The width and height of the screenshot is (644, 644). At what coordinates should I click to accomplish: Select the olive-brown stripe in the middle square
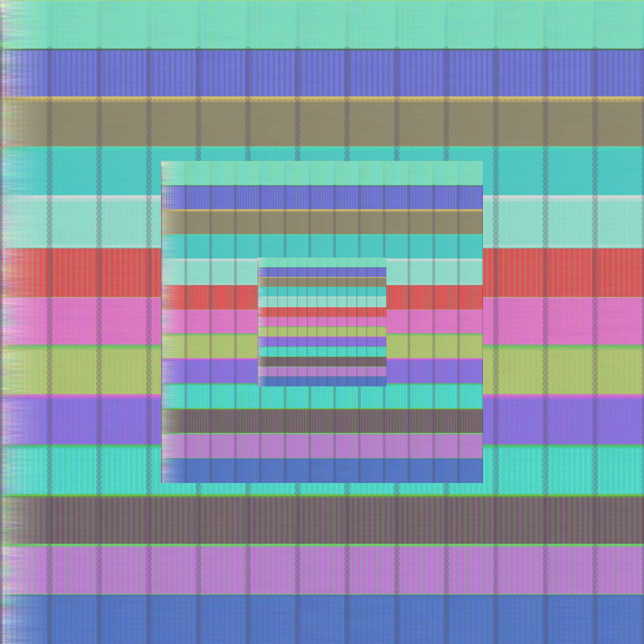(322, 222)
